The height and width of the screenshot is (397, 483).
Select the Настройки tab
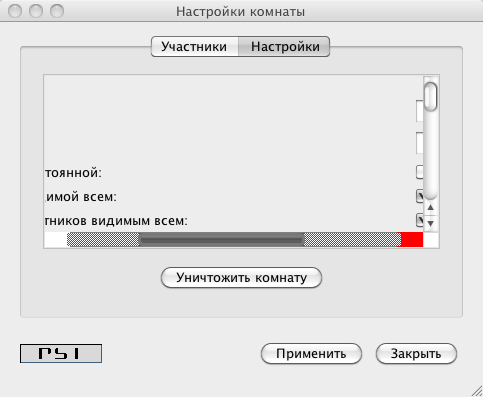point(285,47)
